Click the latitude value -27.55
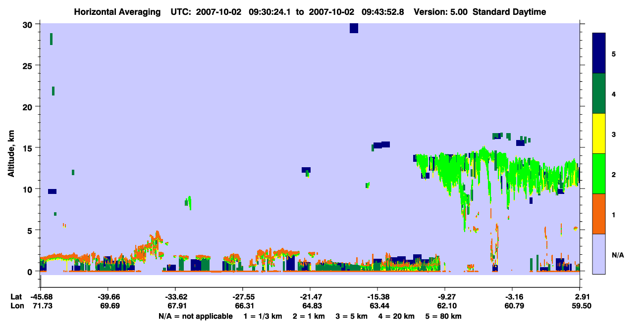This screenshot has height=330, width=644. [x=243, y=297]
